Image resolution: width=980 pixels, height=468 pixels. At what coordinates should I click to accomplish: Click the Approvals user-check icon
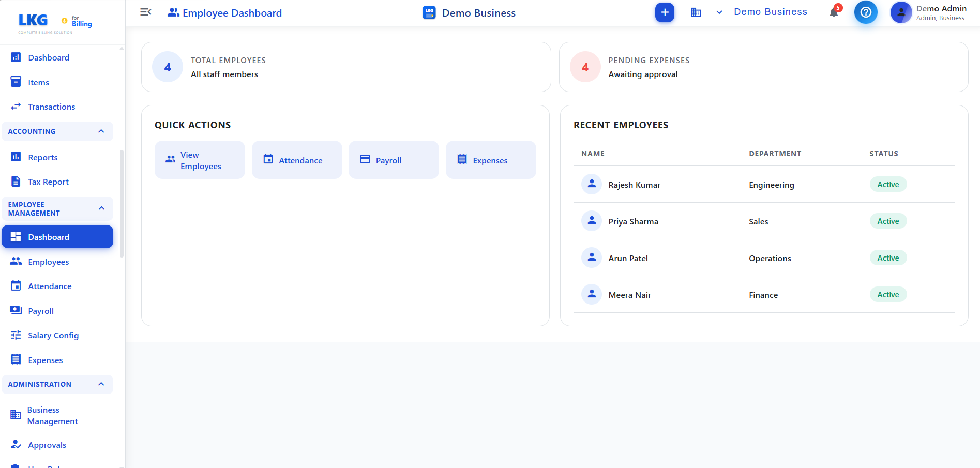16,444
